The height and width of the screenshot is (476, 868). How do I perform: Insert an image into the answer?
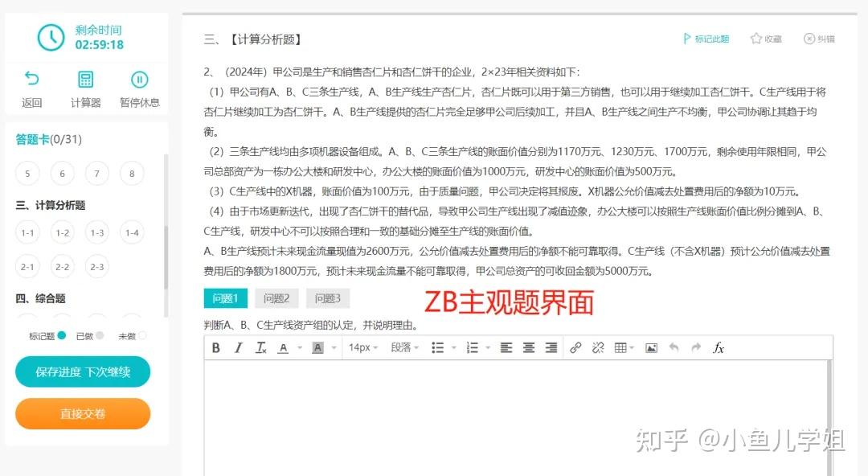pyautogui.click(x=651, y=347)
